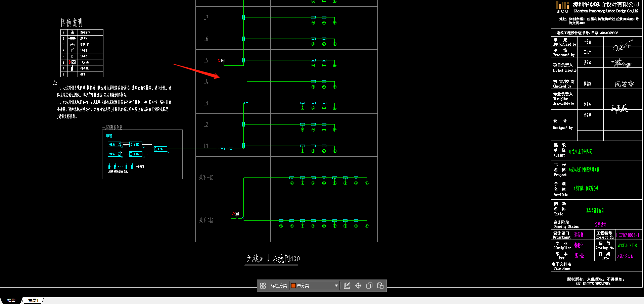Select the 地下二层 floor label

(206, 220)
